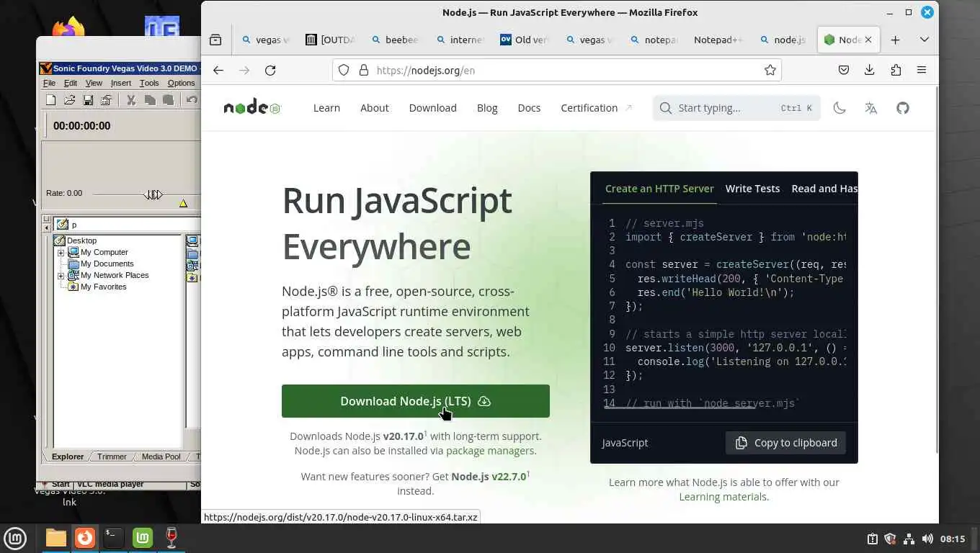The height and width of the screenshot is (553, 980).
Task: Go back with Firefox back arrow
Action: [x=218, y=70]
